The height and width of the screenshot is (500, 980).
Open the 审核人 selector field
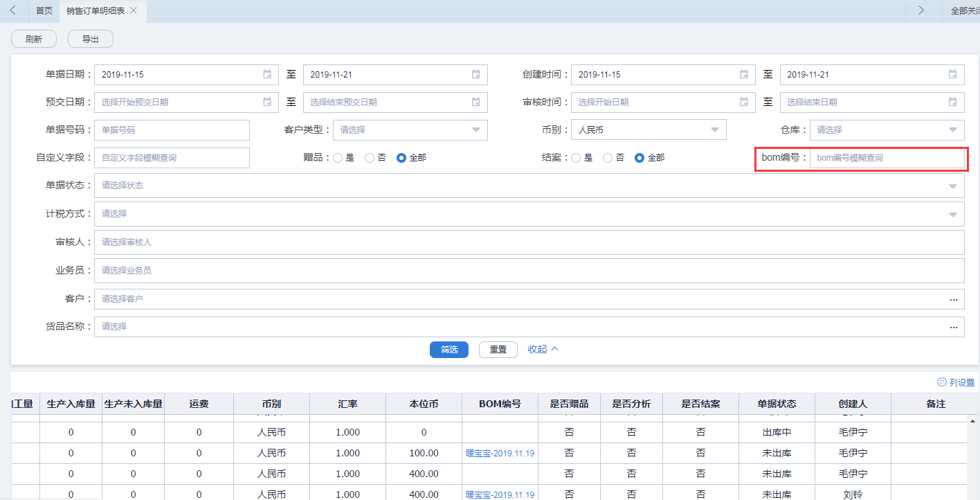click(x=529, y=242)
